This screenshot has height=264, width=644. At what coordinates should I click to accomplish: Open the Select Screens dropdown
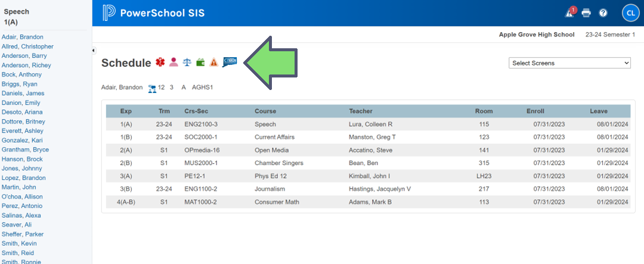[x=569, y=63]
